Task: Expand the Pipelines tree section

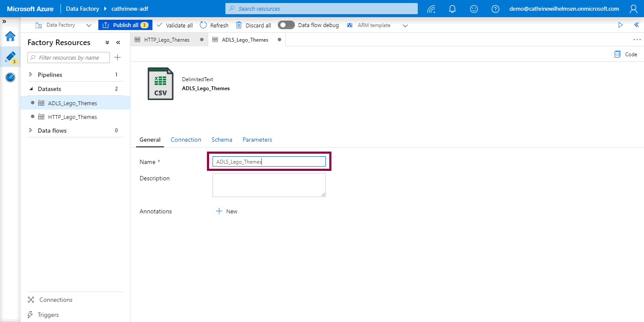Action: pyautogui.click(x=31, y=75)
